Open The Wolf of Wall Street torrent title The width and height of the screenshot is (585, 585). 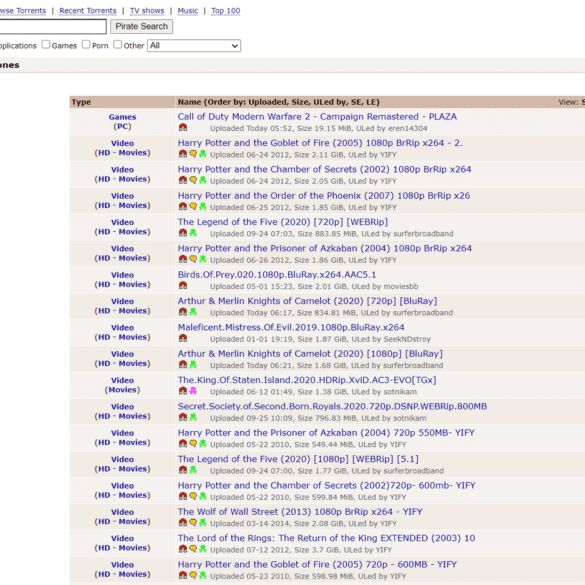[x=300, y=512]
